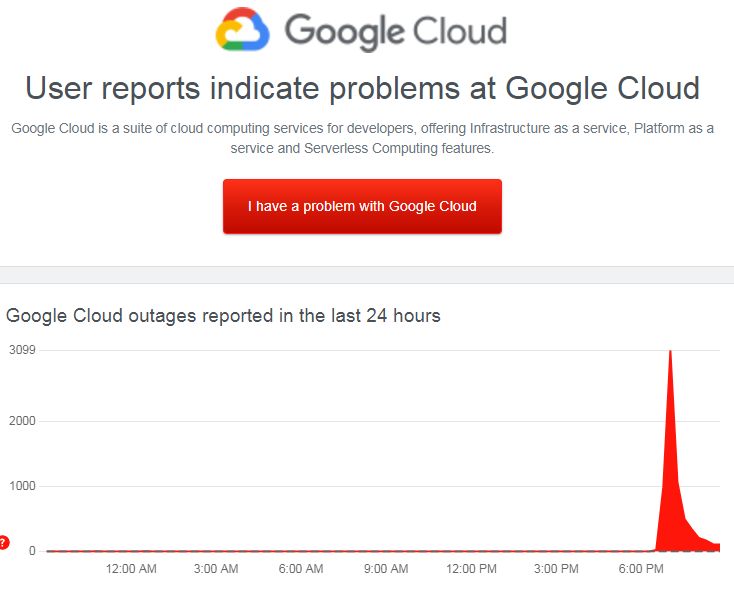Click the "User reports indicate problems" headline
Image resolution: width=734 pixels, height=590 pixels.
click(x=362, y=88)
